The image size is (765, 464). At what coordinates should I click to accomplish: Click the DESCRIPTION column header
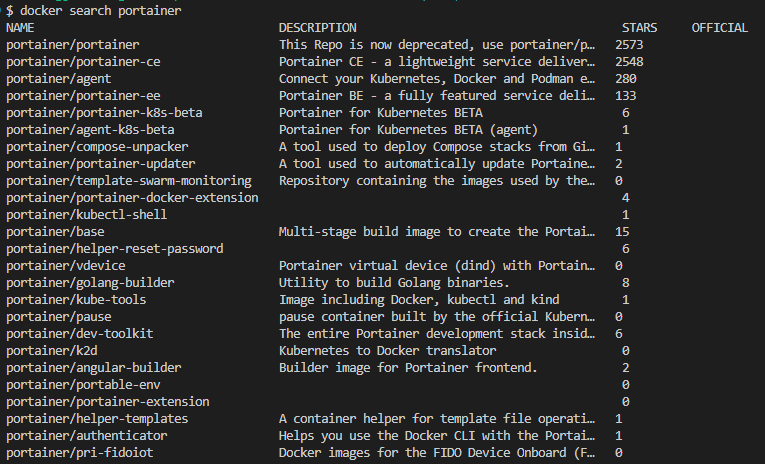coord(317,28)
